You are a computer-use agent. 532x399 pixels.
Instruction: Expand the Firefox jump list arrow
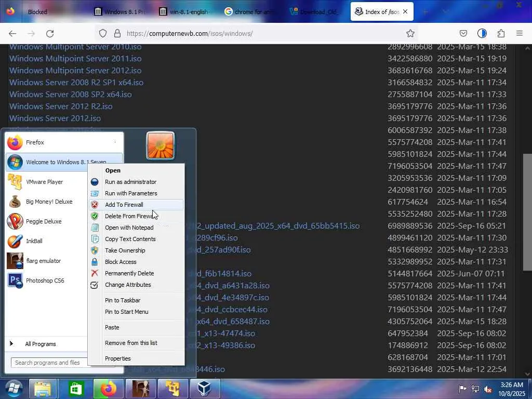pos(115,142)
